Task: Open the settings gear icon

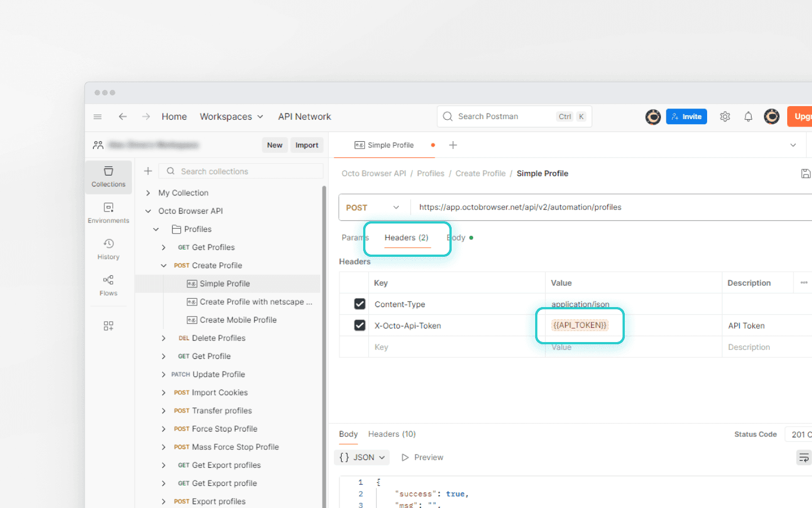Action: coord(725,117)
